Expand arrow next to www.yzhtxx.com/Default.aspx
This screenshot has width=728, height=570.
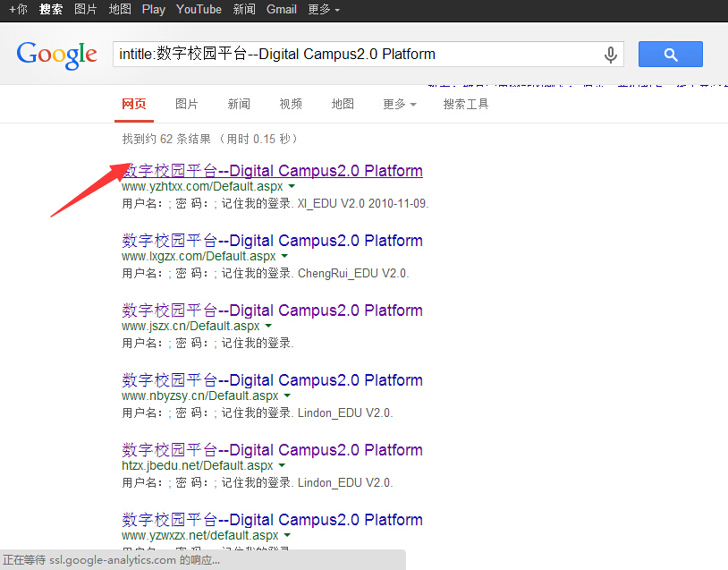pyautogui.click(x=292, y=186)
